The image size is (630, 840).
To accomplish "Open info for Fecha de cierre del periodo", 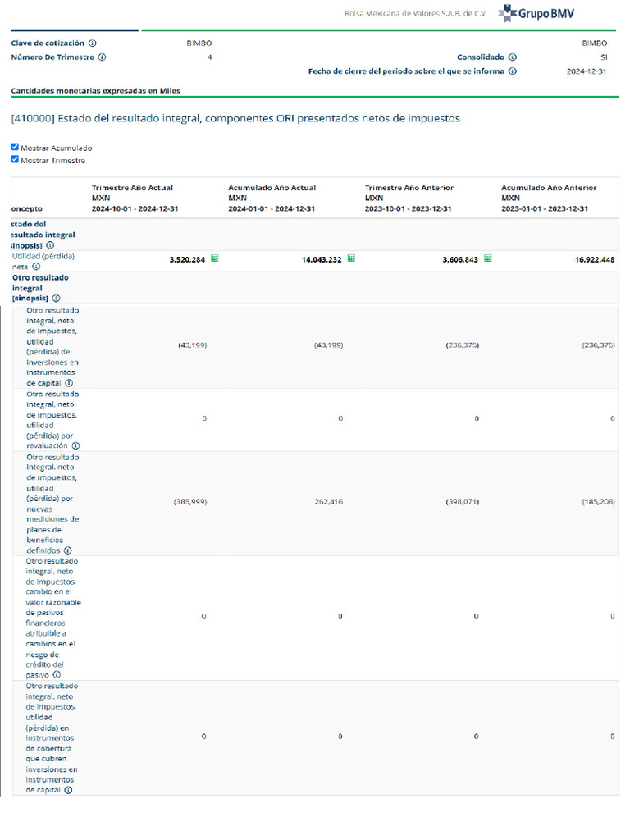I will [512, 71].
